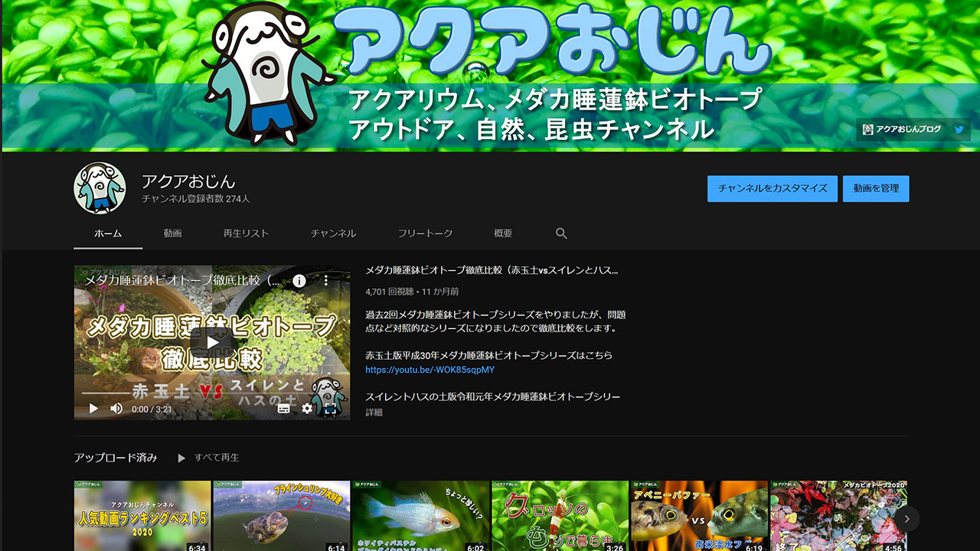The height and width of the screenshot is (551, 980).
Task: Click the featured video title メダカ睡蓮鉢ビオトープ徹底比較
Action: click(492, 270)
